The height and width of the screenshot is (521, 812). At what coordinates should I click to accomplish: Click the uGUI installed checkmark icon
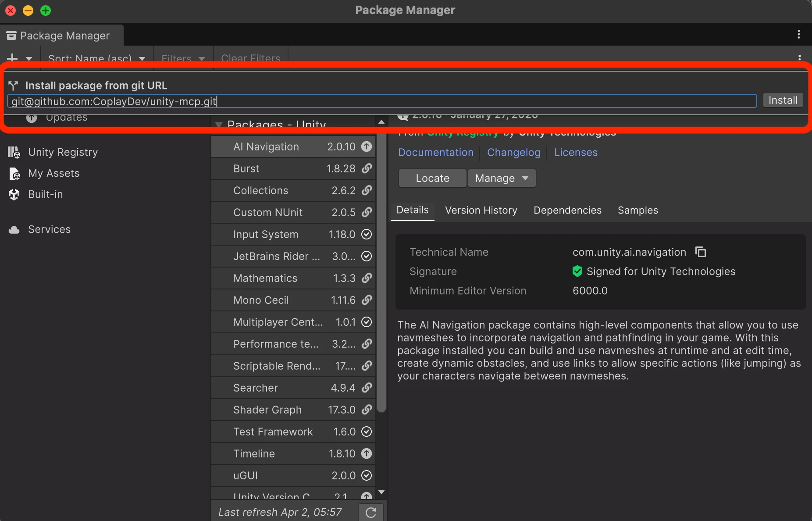367,475
